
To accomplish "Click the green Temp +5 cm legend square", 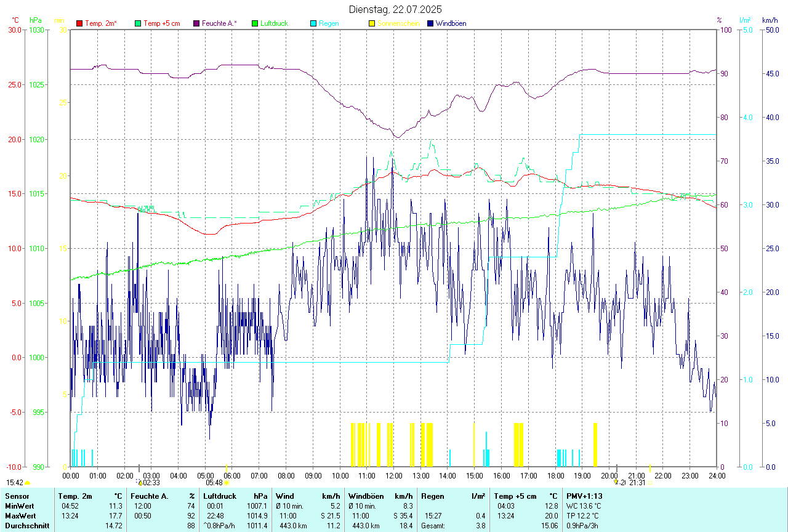I will point(138,23).
